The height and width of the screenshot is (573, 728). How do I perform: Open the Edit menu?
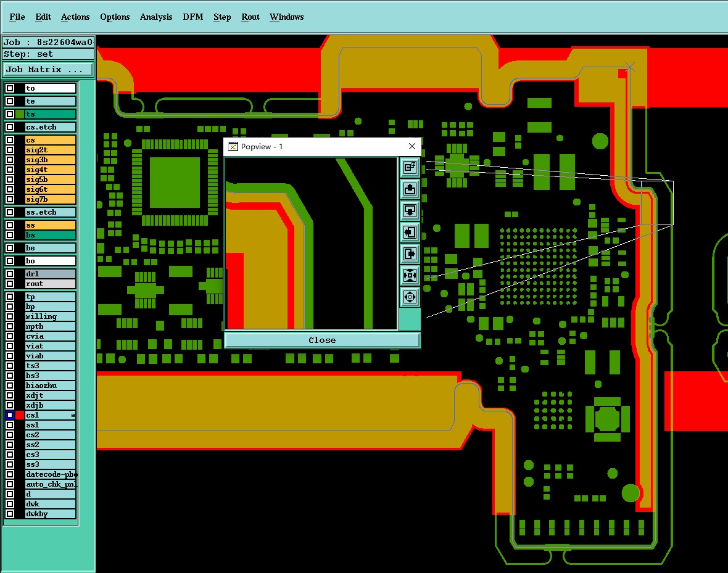pyautogui.click(x=43, y=17)
